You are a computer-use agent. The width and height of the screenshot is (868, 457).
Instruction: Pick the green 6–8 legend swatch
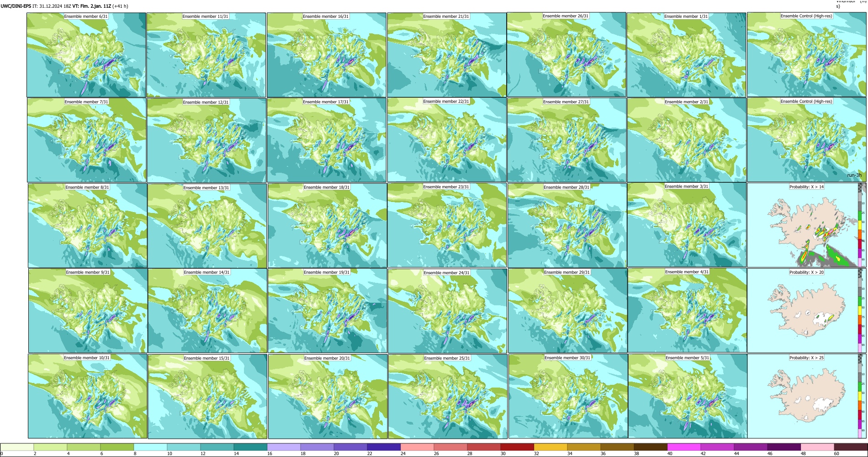(117, 447)
